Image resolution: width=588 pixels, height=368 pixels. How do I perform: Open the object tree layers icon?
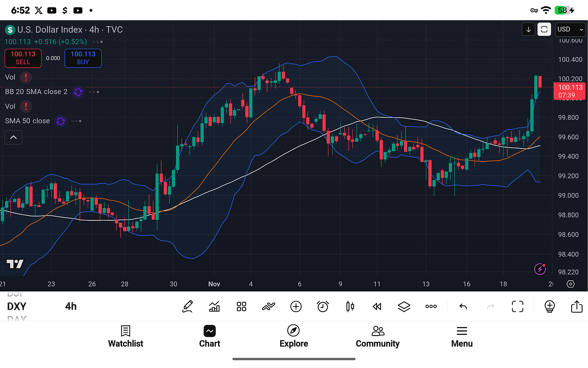(404, 307)
